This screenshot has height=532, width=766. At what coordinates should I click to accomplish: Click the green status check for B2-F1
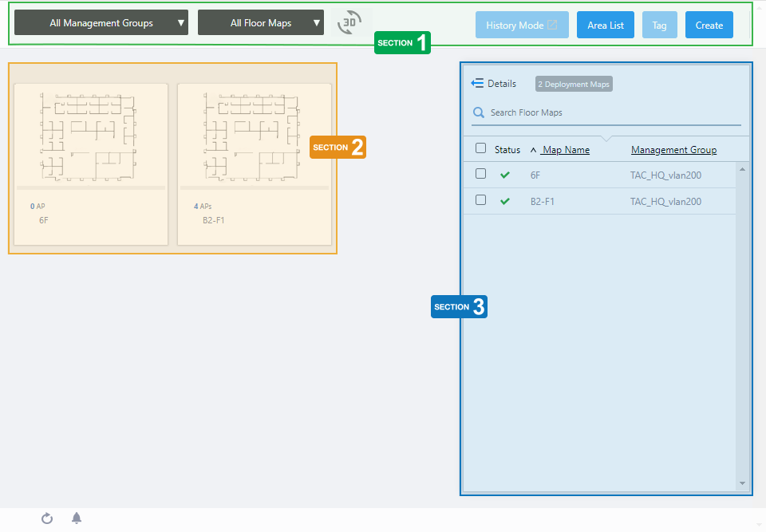coord(504,202)
